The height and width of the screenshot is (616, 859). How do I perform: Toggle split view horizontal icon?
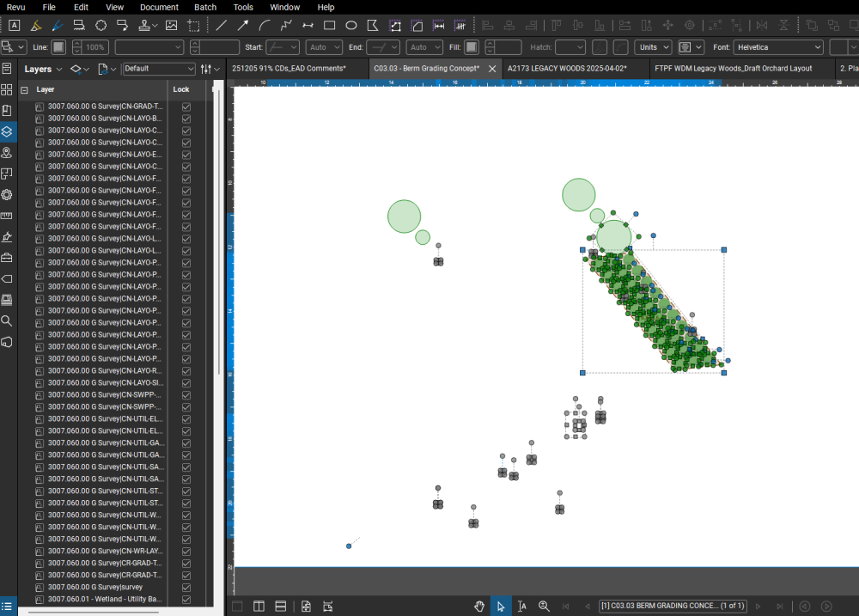[281, 607]
